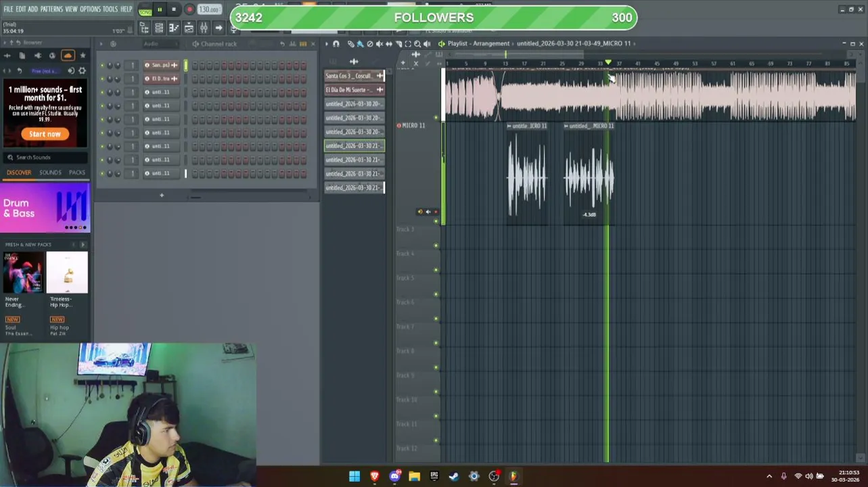Select the Playlist slice tool

pyautogui.click(x=398, y=44)
